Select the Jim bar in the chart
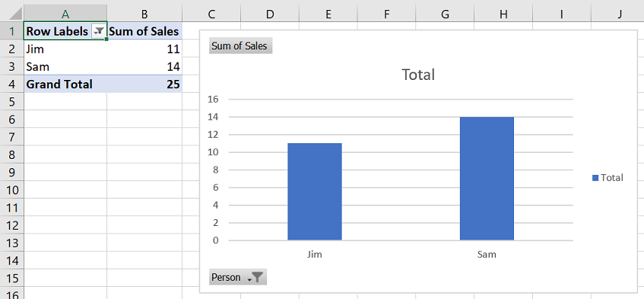The image size is (644, 299). pos(315,192)
